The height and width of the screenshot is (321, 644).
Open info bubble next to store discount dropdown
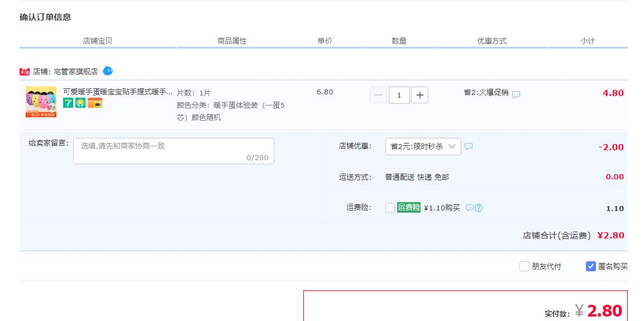[469, 146]
